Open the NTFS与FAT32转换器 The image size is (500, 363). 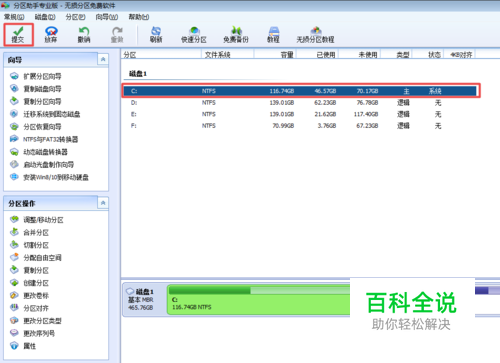coord(44,139)
